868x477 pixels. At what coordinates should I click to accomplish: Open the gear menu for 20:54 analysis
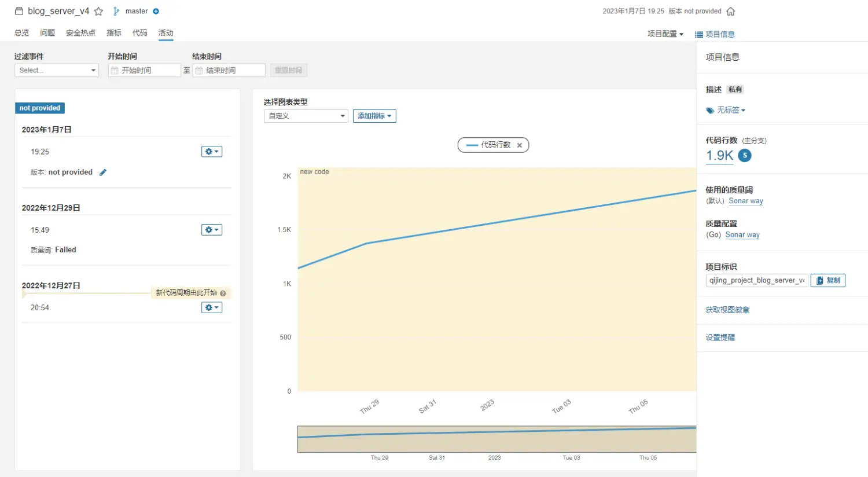point(212,308)
